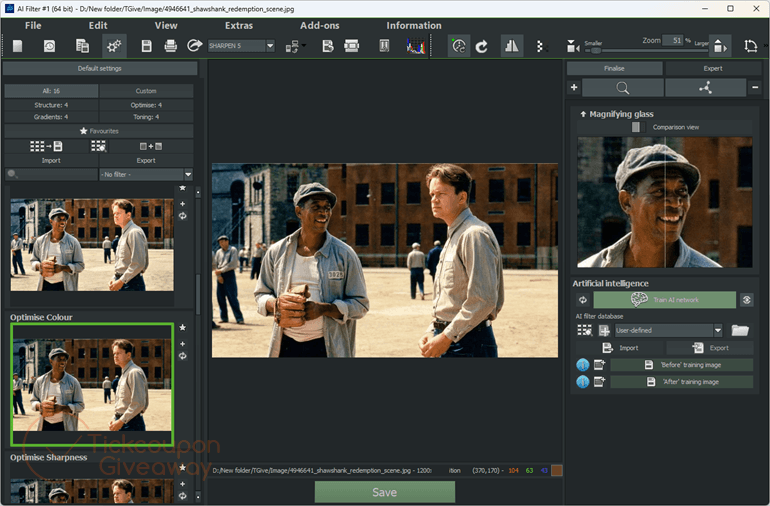This screenshot has width=770, height=506.
Task: Open the device transfer dropdown arrow in toolbar
Action: (x=304, y=46)
